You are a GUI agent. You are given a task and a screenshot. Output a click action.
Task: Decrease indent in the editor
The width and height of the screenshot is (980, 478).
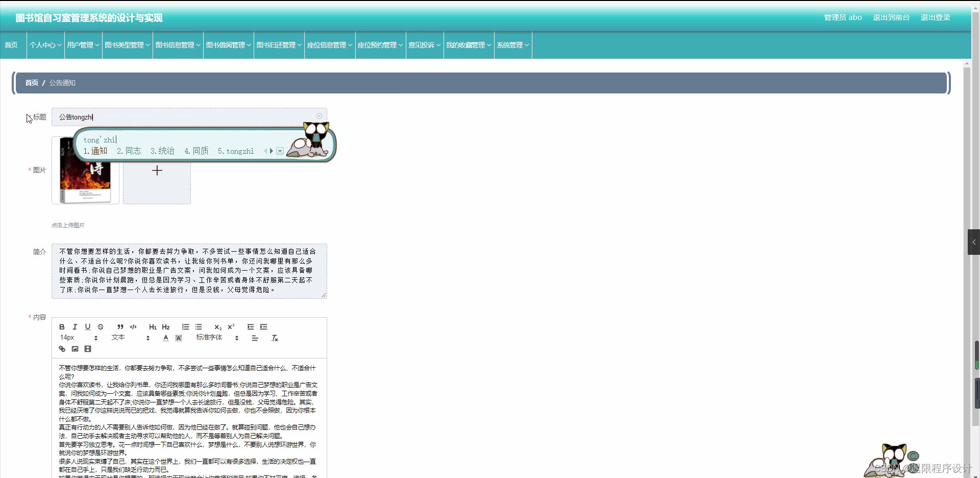click(x=251, y=327)
